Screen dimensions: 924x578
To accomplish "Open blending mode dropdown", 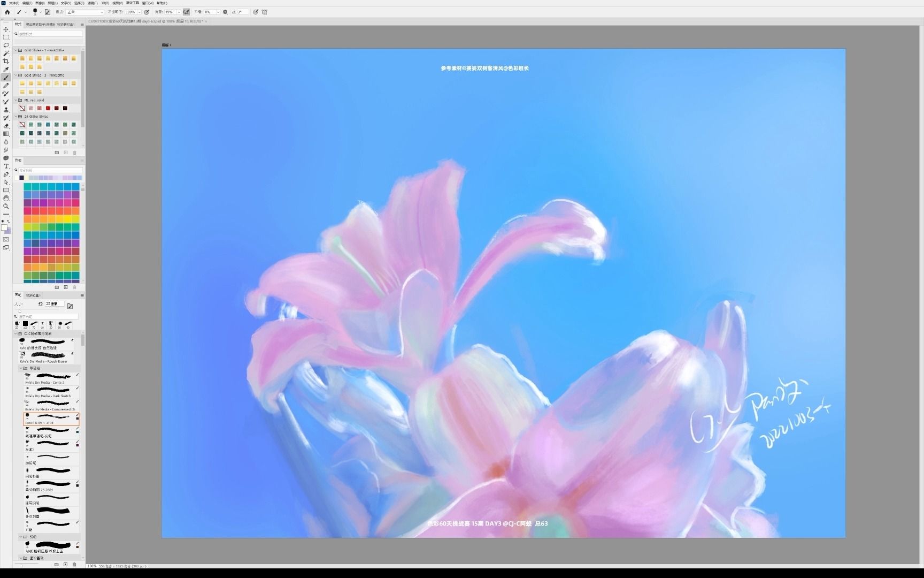I will pyautogui.click(x=85, y=12).
